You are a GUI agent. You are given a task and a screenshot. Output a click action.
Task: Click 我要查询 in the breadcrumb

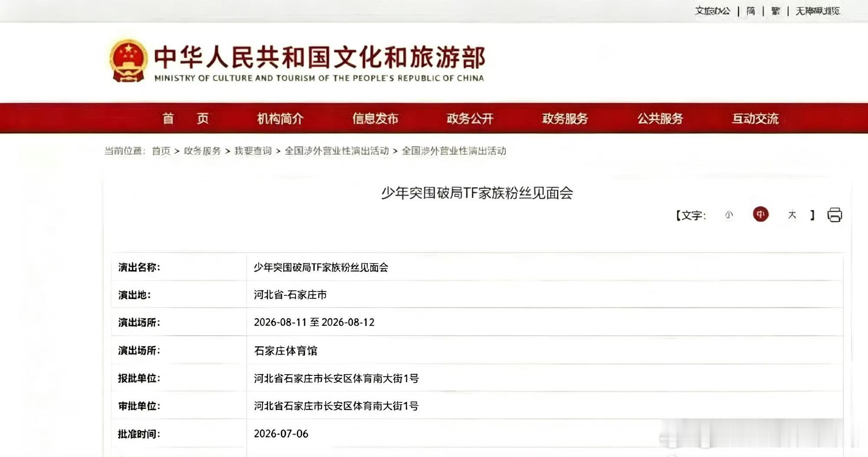tap(253, 151)
